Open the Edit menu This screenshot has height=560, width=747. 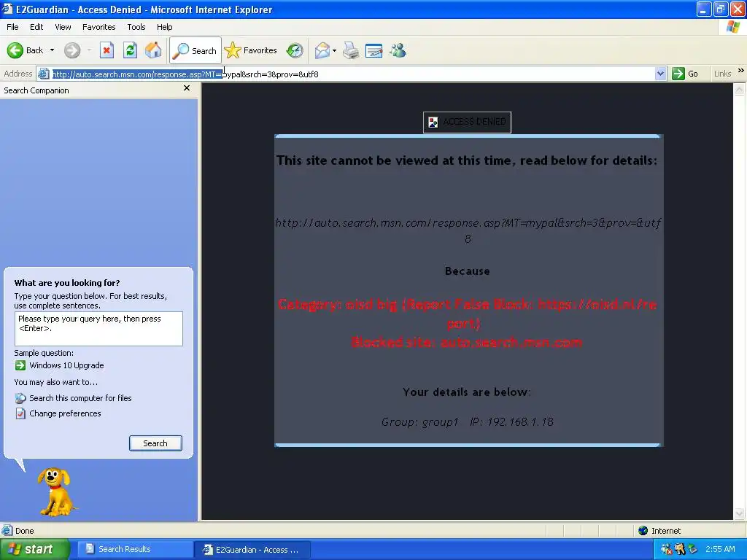click(36, 27)
